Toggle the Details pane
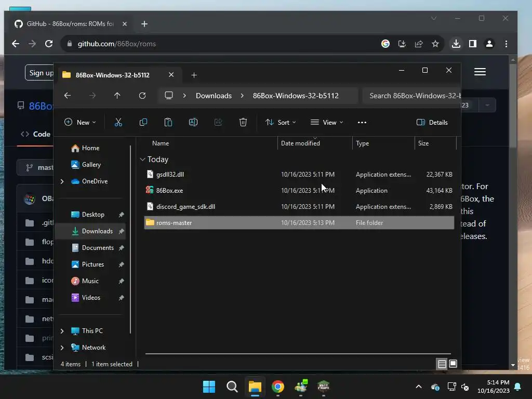532x399 pixels. tap(432, 123)
